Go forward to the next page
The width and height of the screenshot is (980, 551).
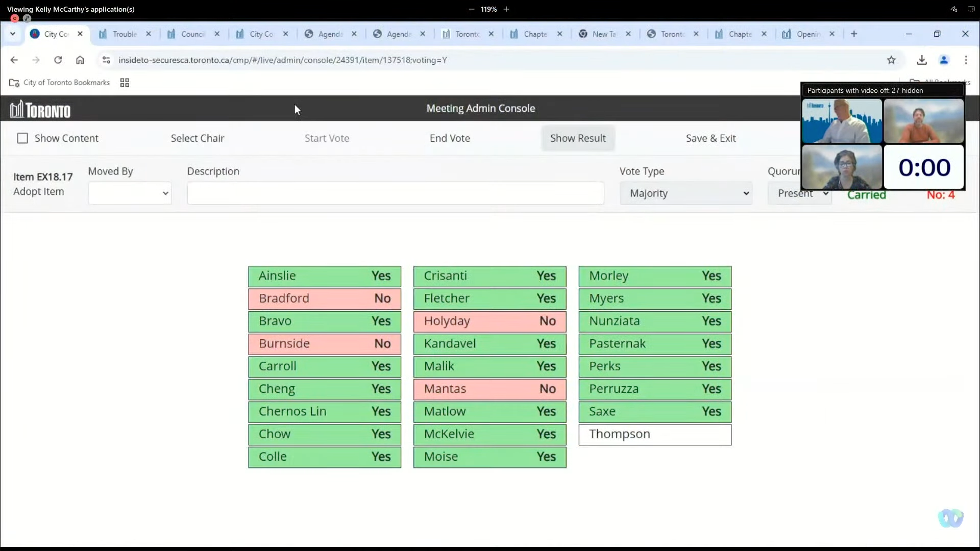coord(36,60)
